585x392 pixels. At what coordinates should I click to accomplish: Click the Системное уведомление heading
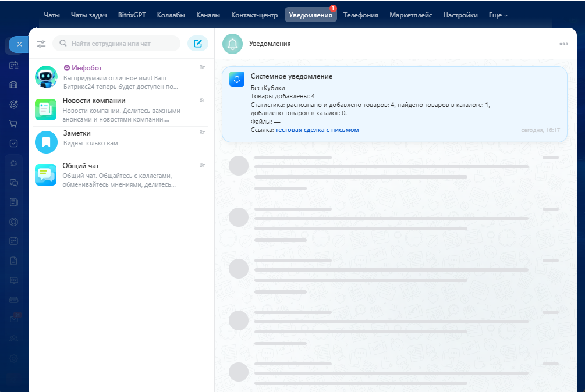(x=292, y=76)
